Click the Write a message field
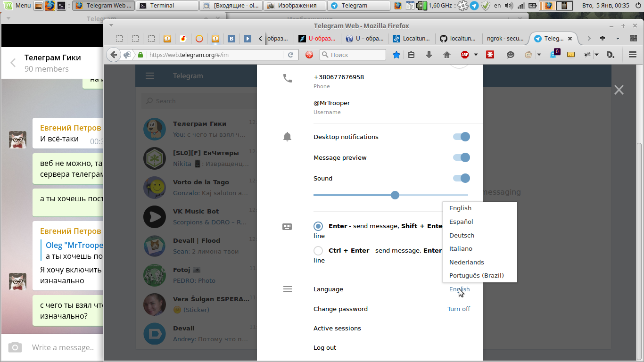This screenshot has height=362, width=644. tap(63, 347)
